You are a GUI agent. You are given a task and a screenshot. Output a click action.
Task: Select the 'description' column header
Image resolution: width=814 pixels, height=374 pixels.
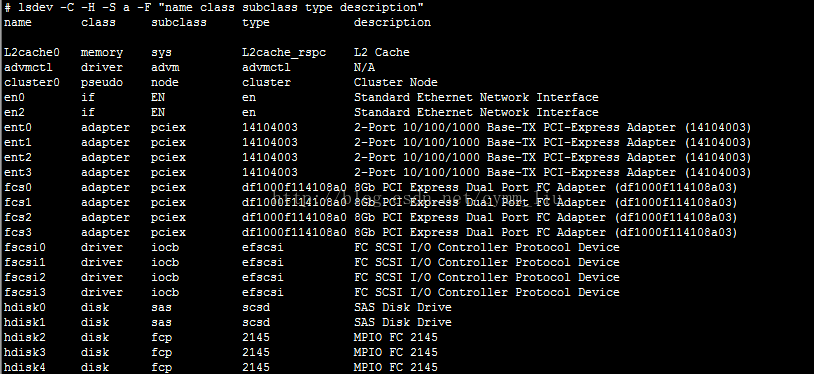pos(392,22)
